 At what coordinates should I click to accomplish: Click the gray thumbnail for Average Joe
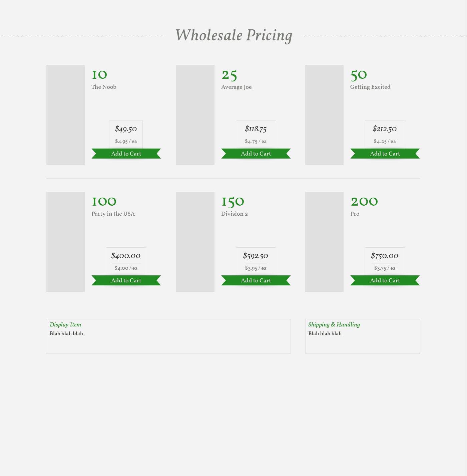click(x=195, y=115)
